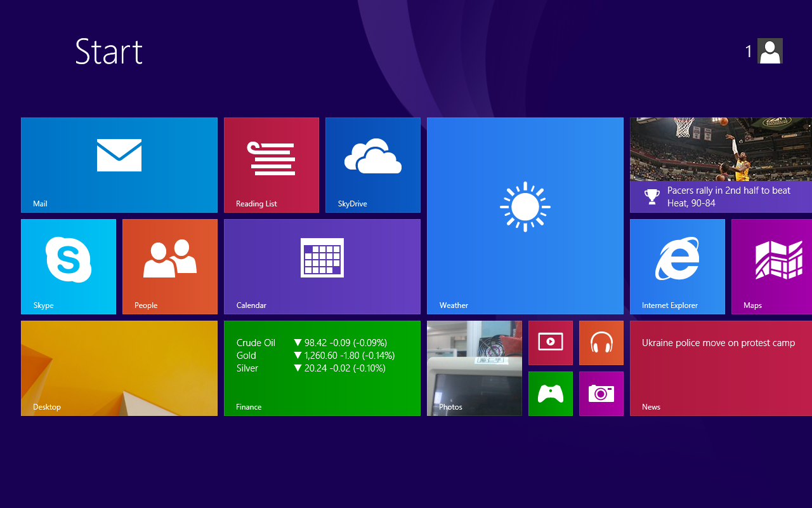The image size is (812, 508).
Task: Open the Weather tile with sun icon
Action: (x=525, y=216)
